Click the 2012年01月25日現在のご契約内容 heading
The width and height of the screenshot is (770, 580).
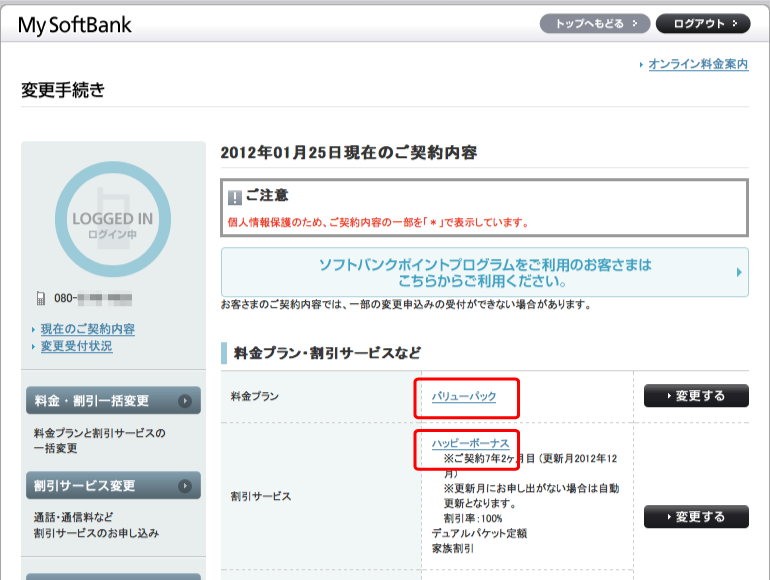(x=349, y=153)
